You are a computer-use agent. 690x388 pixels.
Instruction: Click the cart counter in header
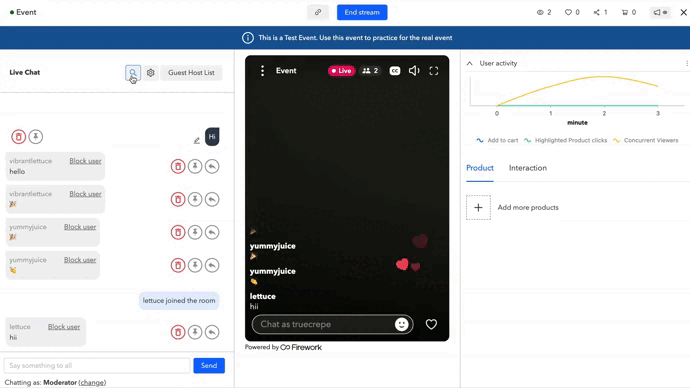[629, 12]
